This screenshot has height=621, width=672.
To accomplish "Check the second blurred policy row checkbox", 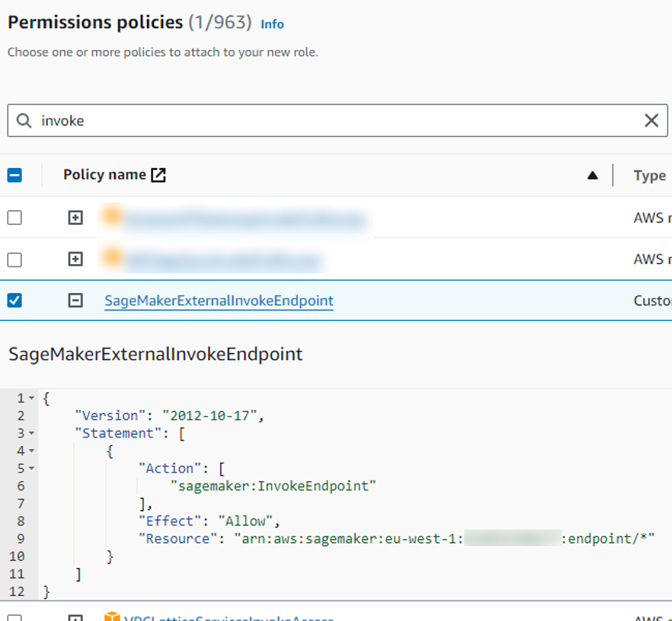I will [15, 259].
